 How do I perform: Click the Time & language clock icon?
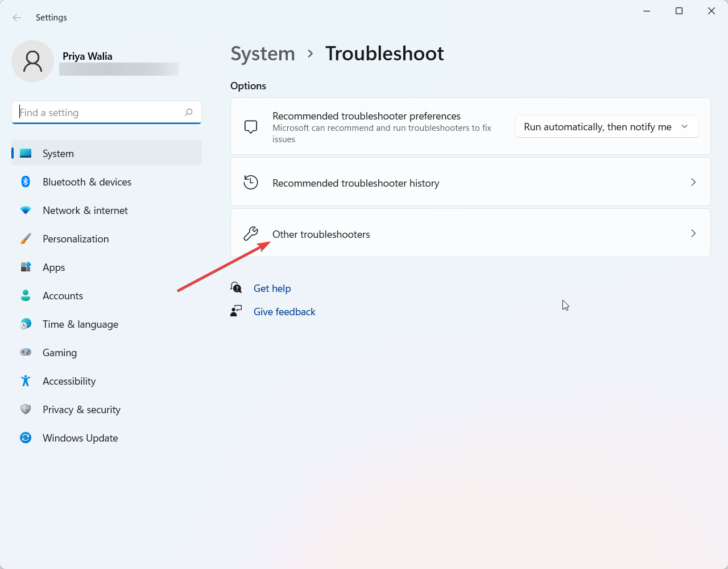26,324
